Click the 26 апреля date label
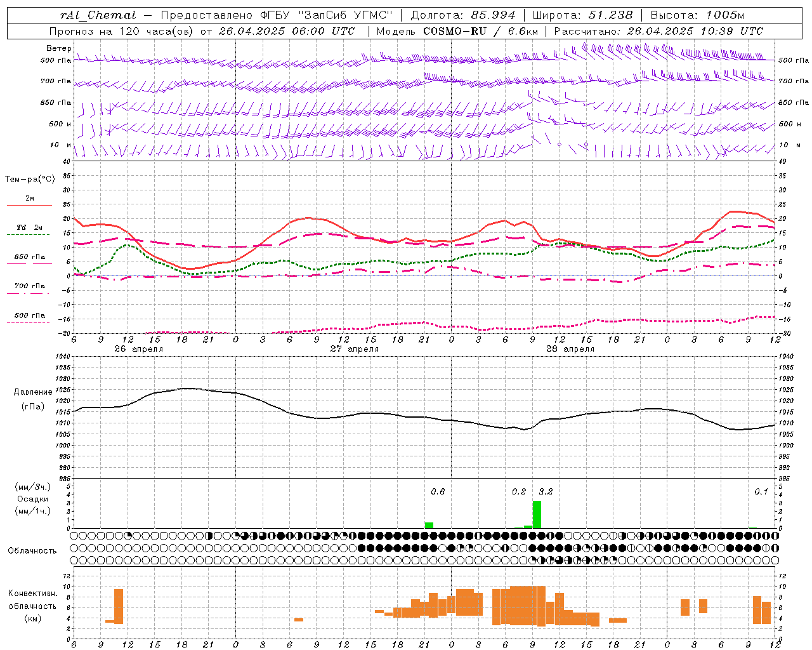This screenshot has height=650, width=812. pyautogui.click(x=139, y=349)
